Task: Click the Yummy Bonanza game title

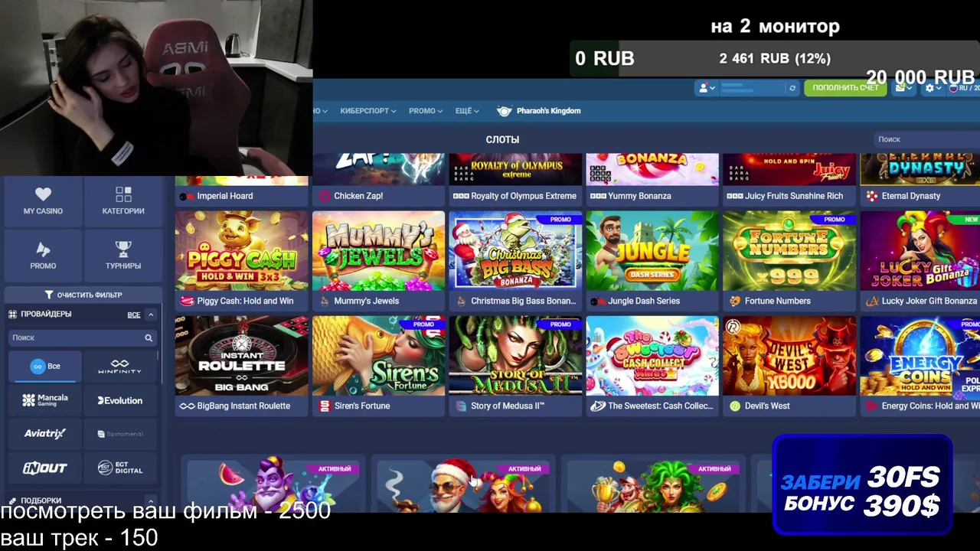Action: click(x=639, y=196)
